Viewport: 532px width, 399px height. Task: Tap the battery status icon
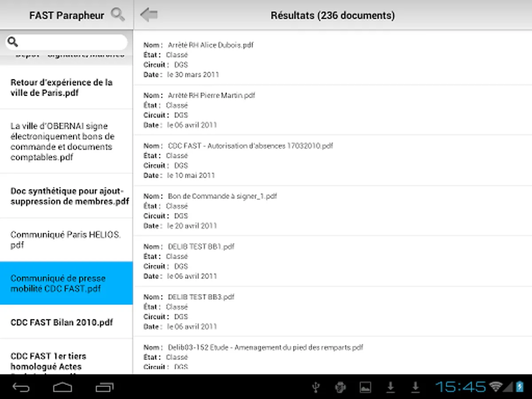pyautogui.click(x=520, y=387)
